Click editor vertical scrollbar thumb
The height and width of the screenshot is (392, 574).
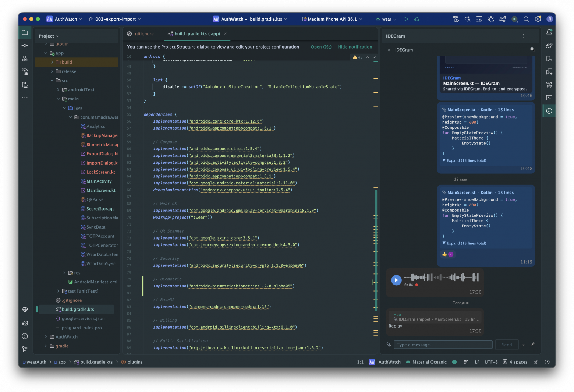pyautogui.click(x=376, y=250)
